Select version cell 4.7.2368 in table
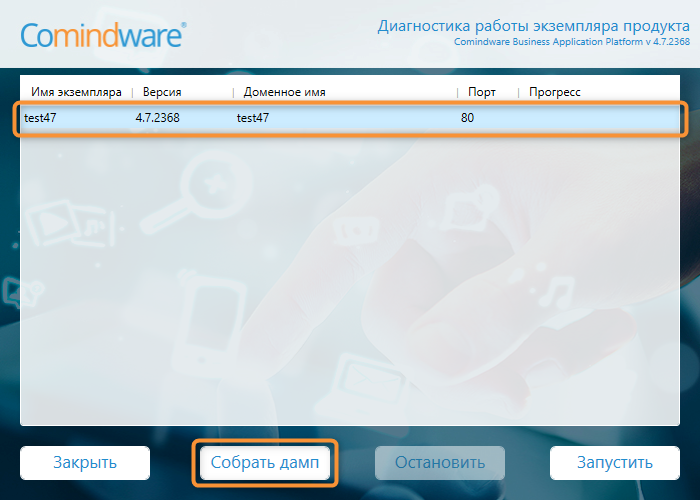The height and width of the screenshot is (500, 700). tap(158, 118)
